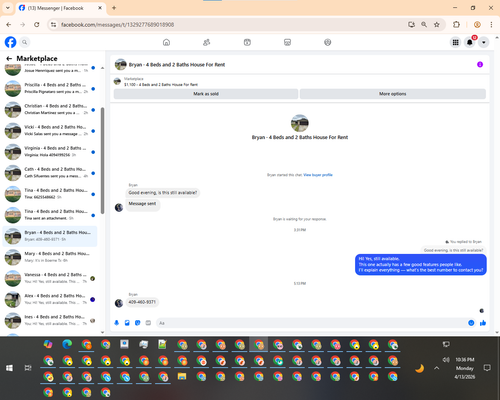Select the Bryan conversation in list
This screenshot has width=500, height=400.
50,236
